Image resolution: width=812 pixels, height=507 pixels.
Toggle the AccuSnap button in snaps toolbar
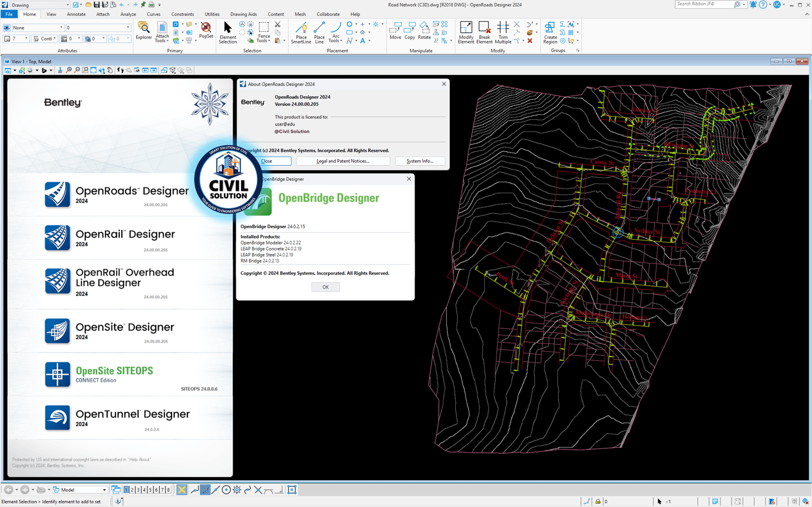point(182,490)
